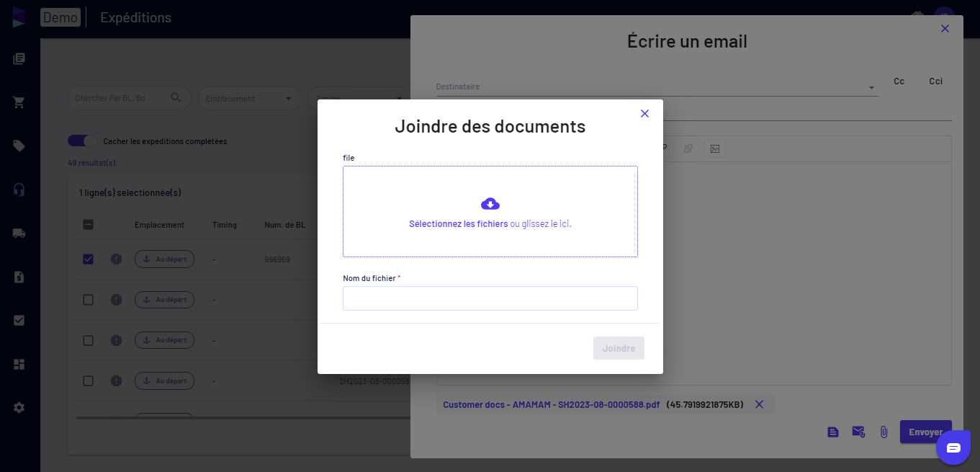Click the Timing column header
The image size is (980, 472).
225,225
